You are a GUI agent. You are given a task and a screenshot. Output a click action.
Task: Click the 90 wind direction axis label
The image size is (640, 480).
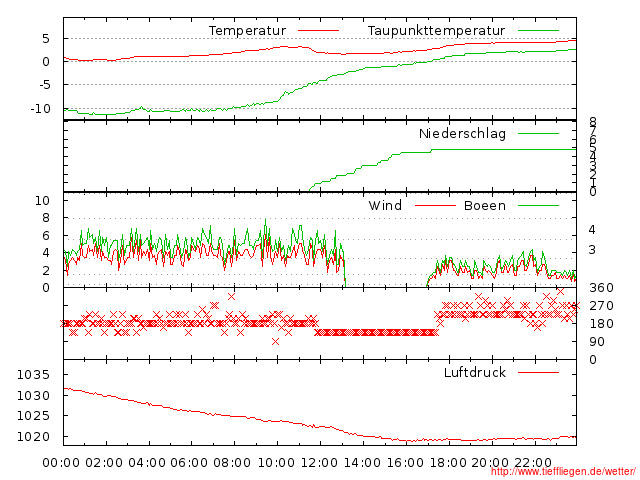pos(596,342)
